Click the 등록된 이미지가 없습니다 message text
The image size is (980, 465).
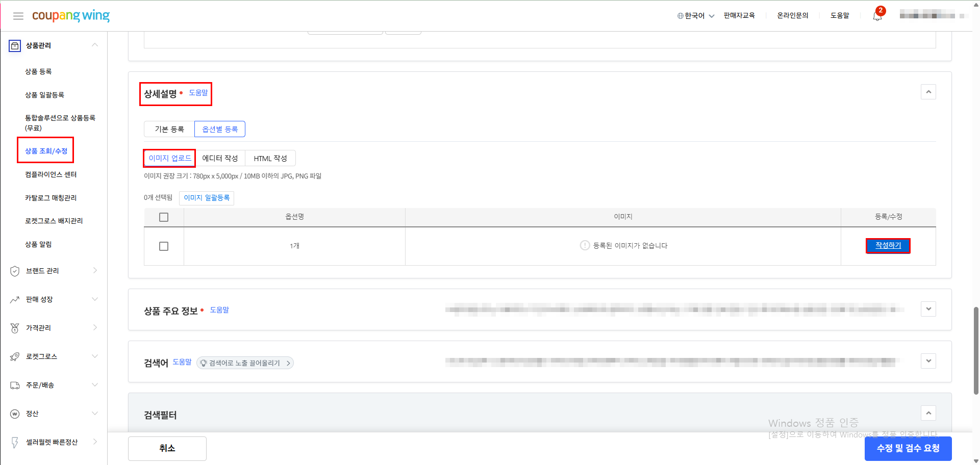click(x=630, y=246)
